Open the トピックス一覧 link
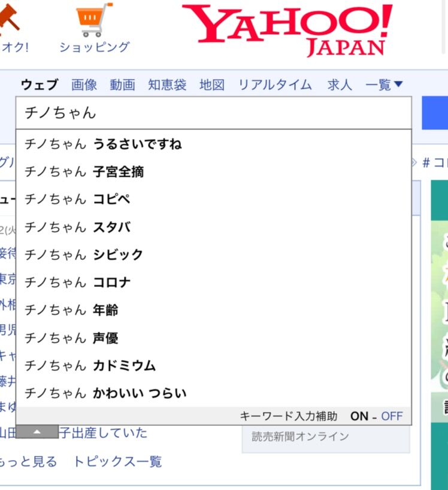Viewport: 448px width, 490px height. [x=118, y=461]
